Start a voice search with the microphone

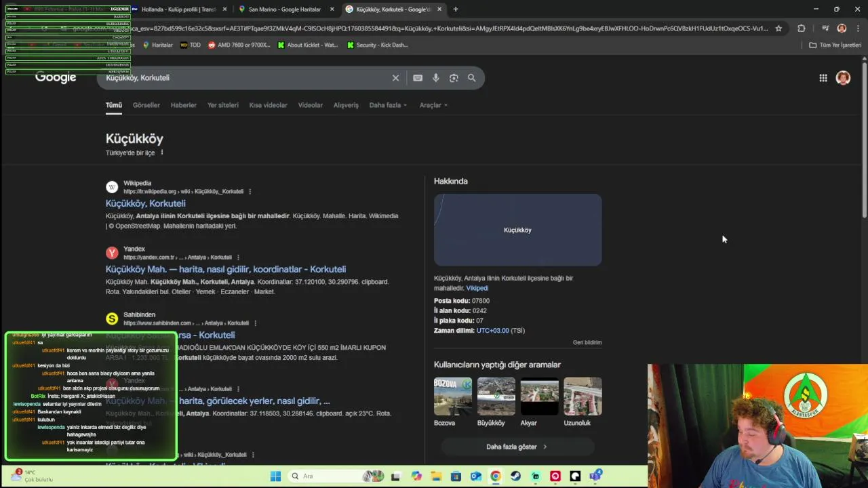coord(436,78)
